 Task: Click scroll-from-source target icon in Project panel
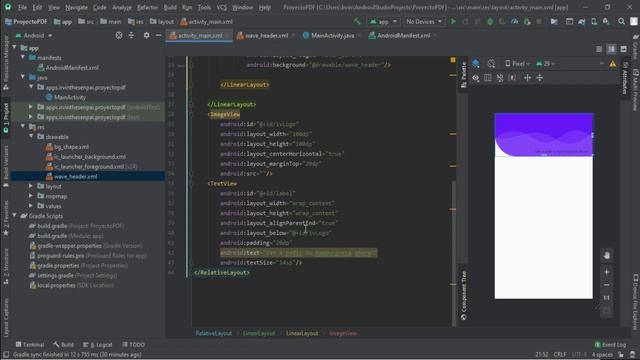coord(119,36)
